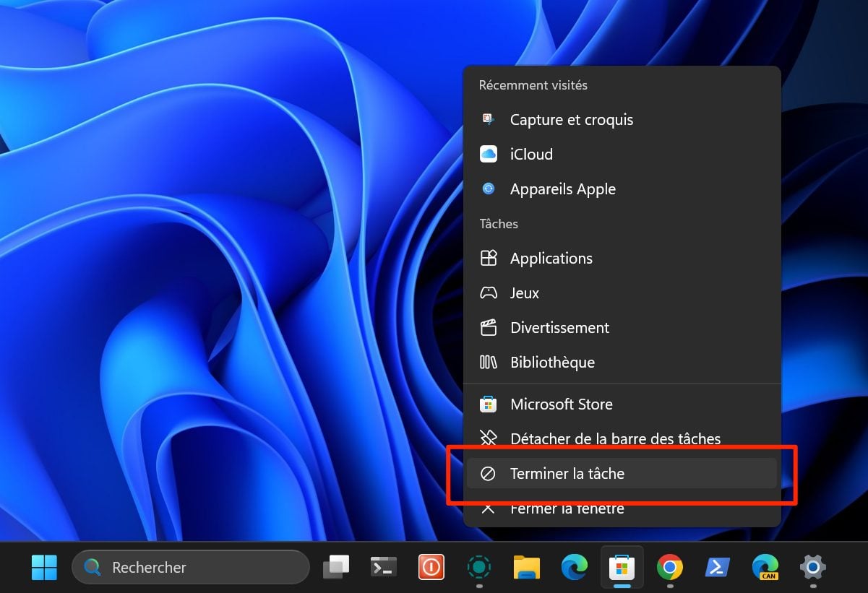The width and height of the screenshot is (868, 593).
Task: Open File Explorer from taskbar
Action: 527,568
